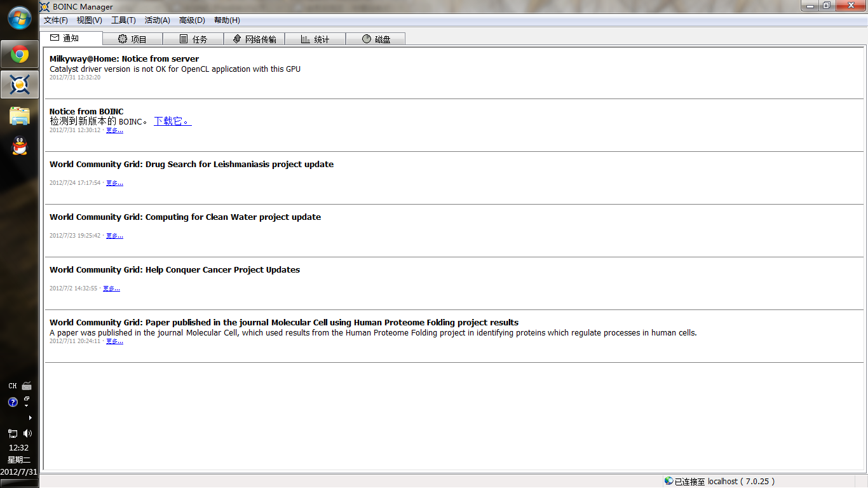Click the 2012/7/24 17:17:54 timestamp

[x=75, y=183]
